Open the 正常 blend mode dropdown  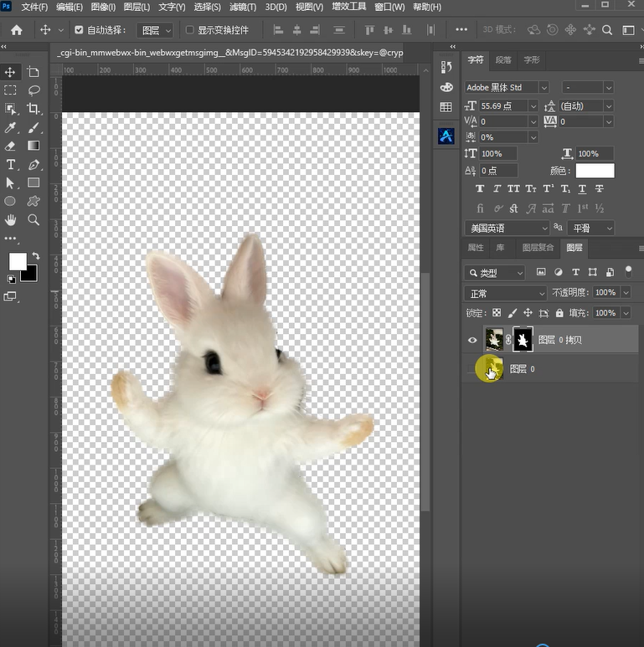(x=506, y=294)
